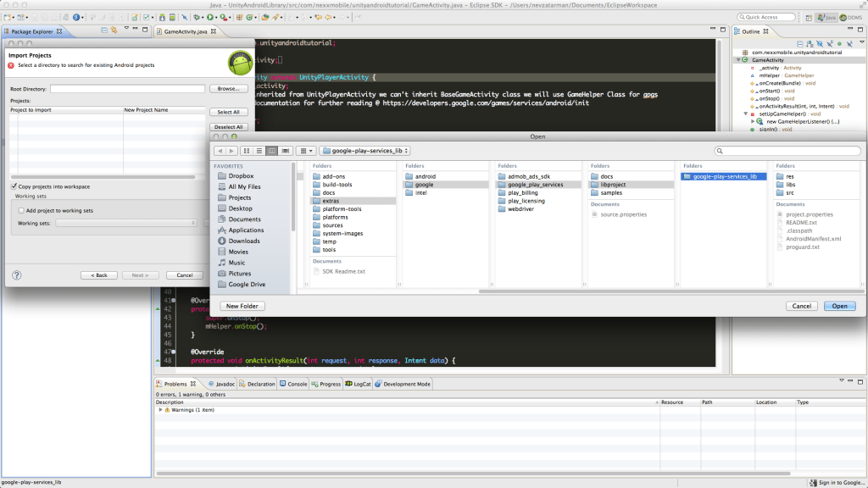Collapse the GameActivity node in Outline

pyautogui.click(x=739, y=60)
